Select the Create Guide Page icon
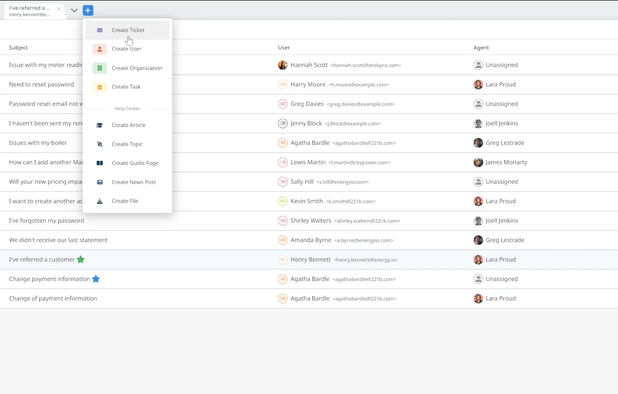618x394 pixels. [100, 163]
